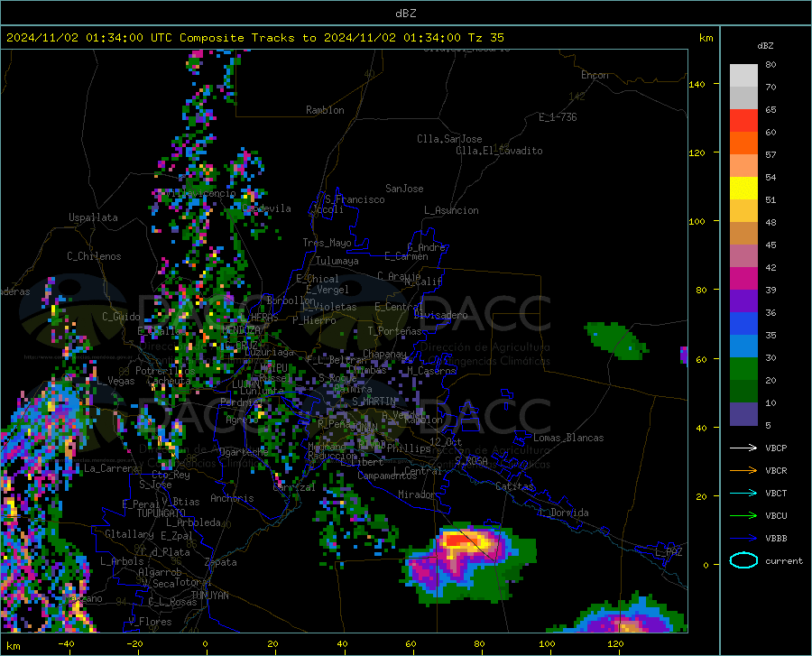The height and width of the screenshot is (656, 812).
Task: Pick the dark green 10 dBZ swatch
Action: 743,392
